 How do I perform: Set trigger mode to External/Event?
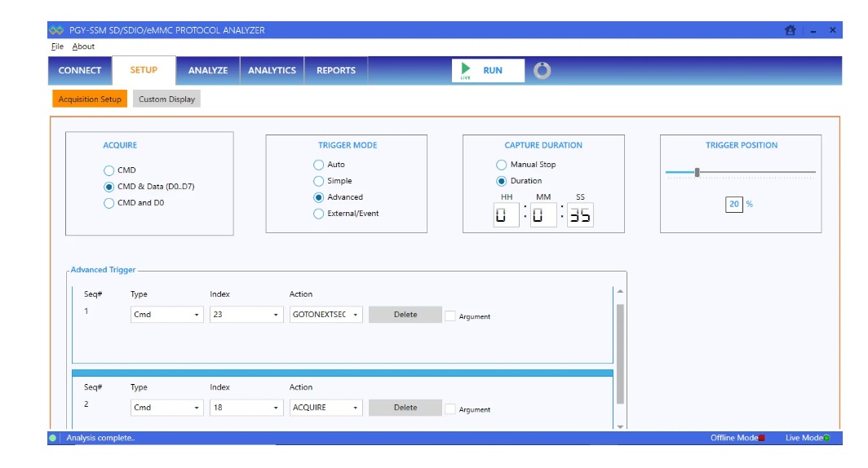(x=318, y=214)
